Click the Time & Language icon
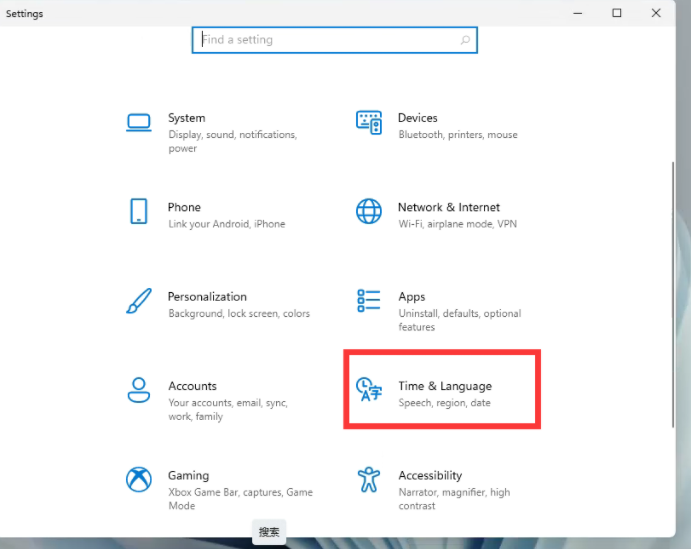This screenshot has width=691, height=549. (369, 390)
